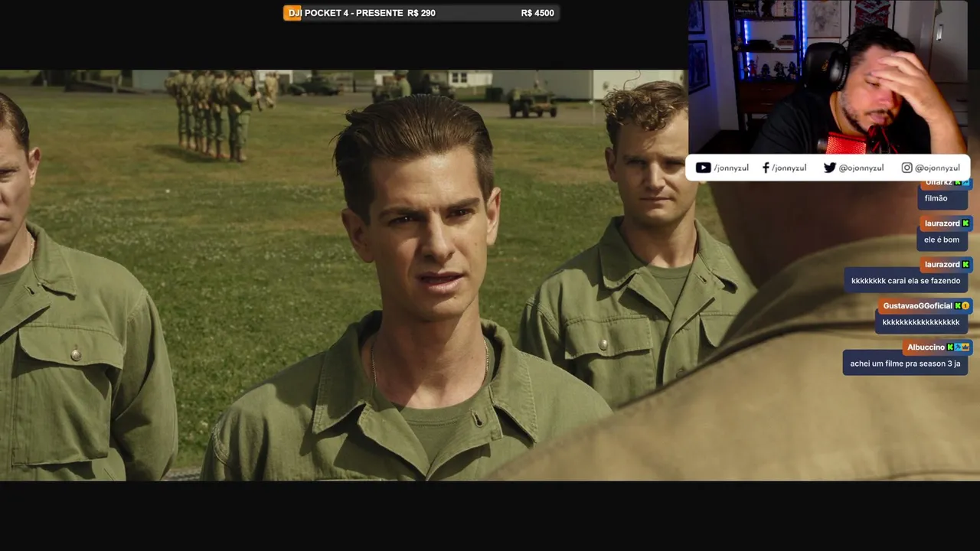Click the chat message "filmão"
This screenshot has width=980, height=551.
pyautogui.click(x=936, y=198)
